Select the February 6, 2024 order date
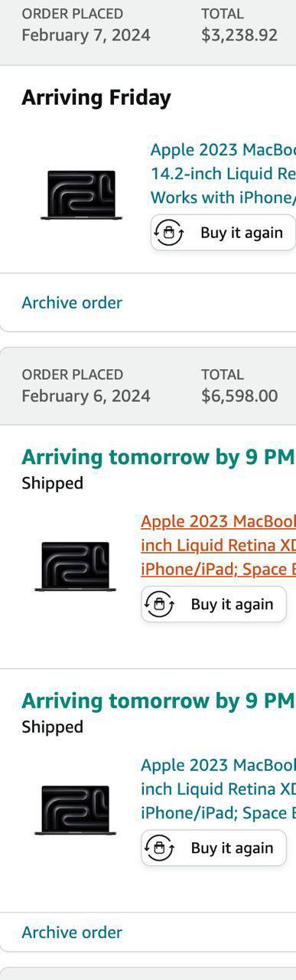The width and height of the screenshot is (296, 980). click(x=86, y=395)
